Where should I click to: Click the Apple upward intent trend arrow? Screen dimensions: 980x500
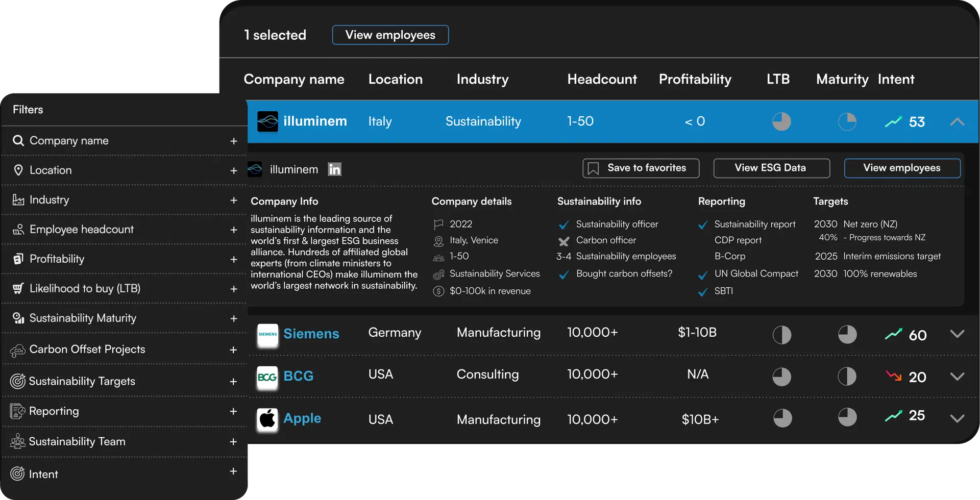pyautogui.click(x=894, y=416)
